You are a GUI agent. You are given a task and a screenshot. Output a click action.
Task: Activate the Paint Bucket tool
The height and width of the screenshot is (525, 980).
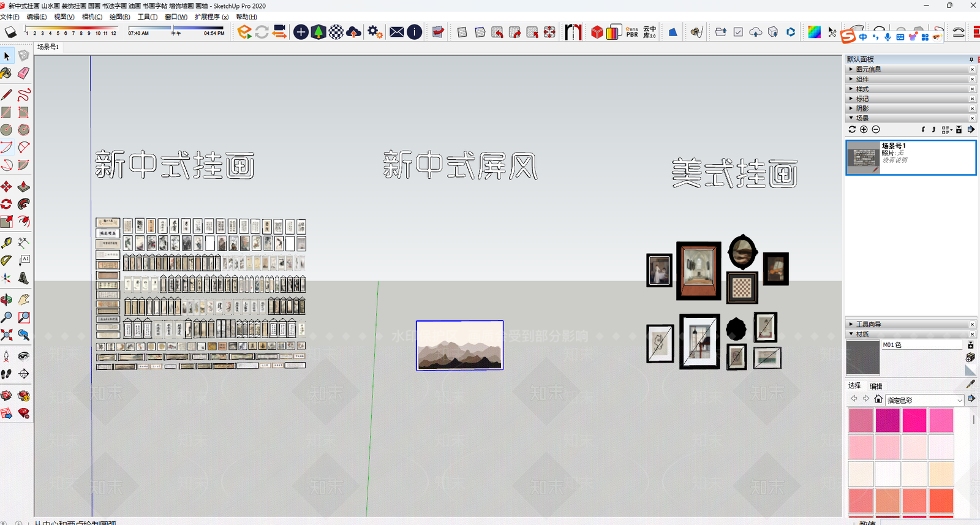coord(7,74)
